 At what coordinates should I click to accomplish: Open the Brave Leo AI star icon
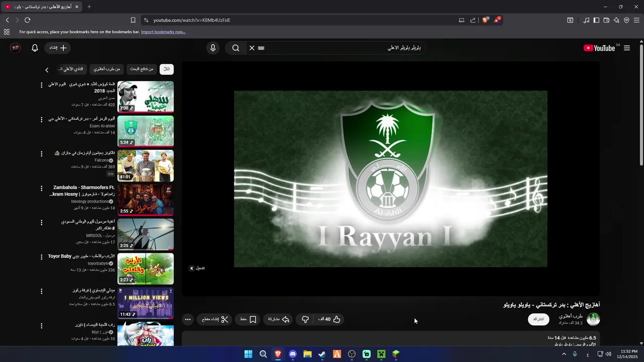click(616, 20)
